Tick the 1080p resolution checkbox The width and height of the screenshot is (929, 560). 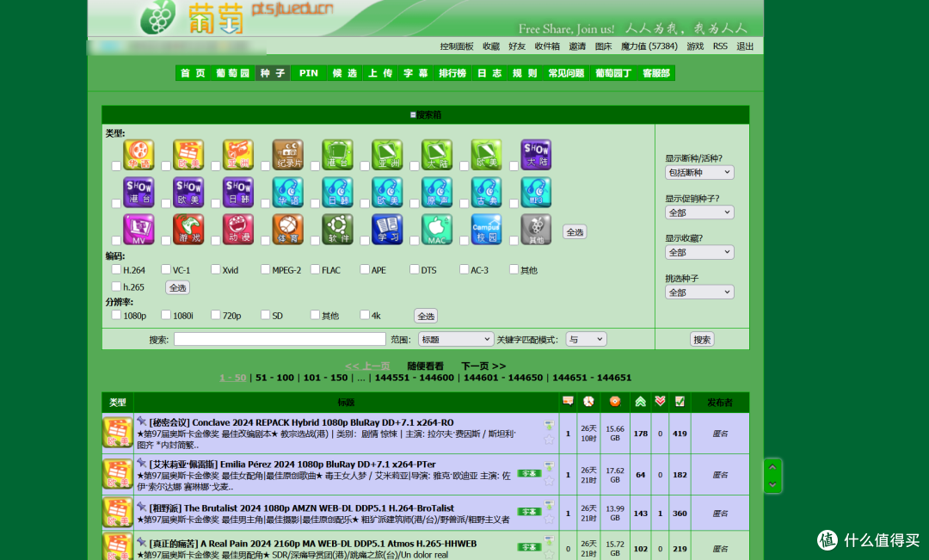[x=116, y=315]
